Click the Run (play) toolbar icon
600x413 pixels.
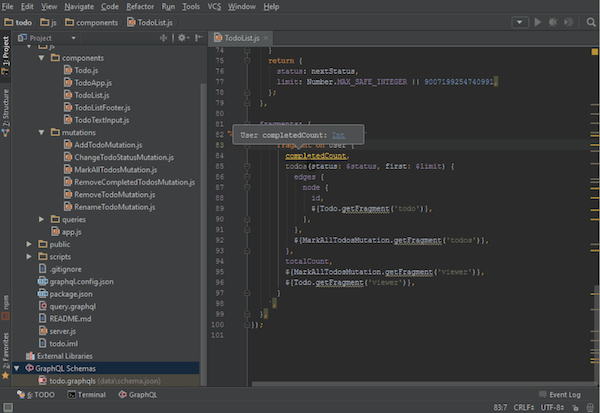pyautogui.click(x=537, y=21)
